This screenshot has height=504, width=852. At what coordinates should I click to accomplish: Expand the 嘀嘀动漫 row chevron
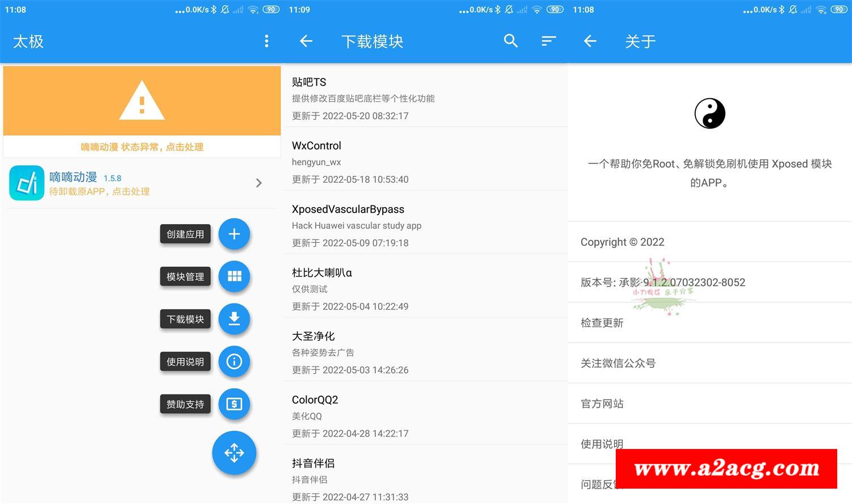pyautogui.click(x=259, y=183)
